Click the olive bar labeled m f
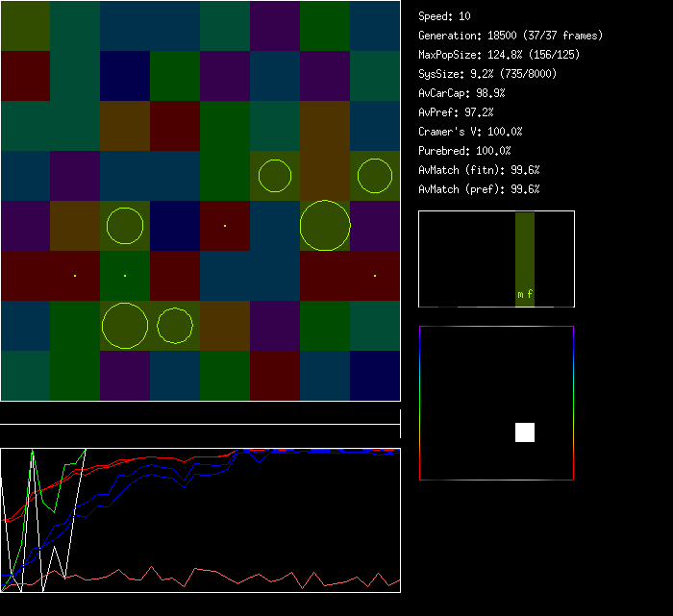 tap(524, 259)
